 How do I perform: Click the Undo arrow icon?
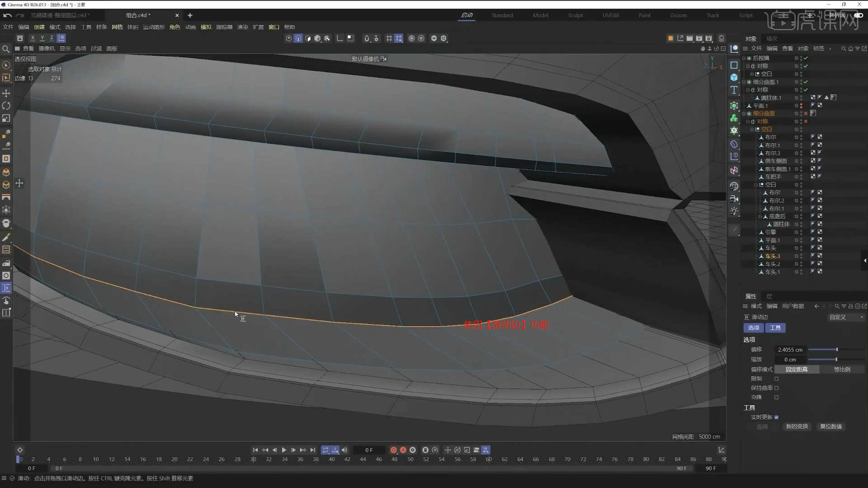tap(7, 15)
